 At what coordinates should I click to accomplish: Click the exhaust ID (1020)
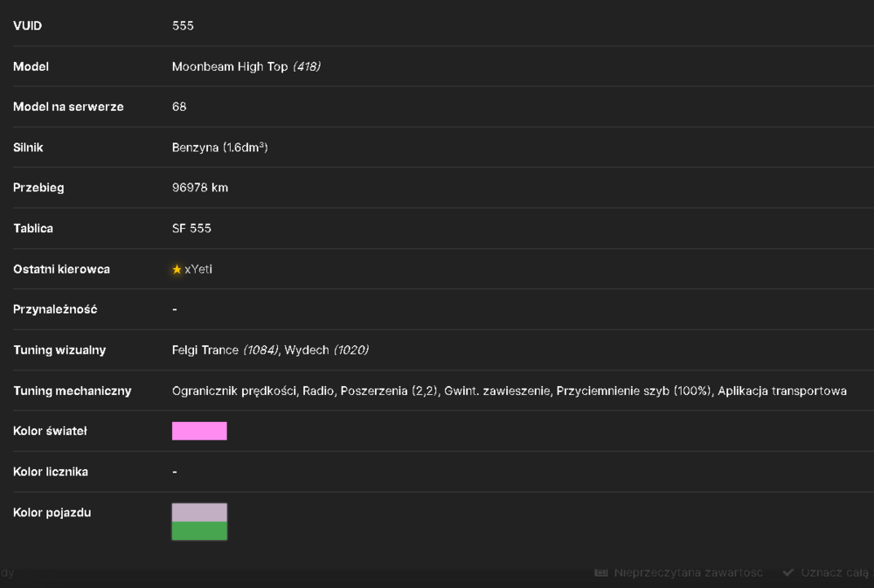351,350
